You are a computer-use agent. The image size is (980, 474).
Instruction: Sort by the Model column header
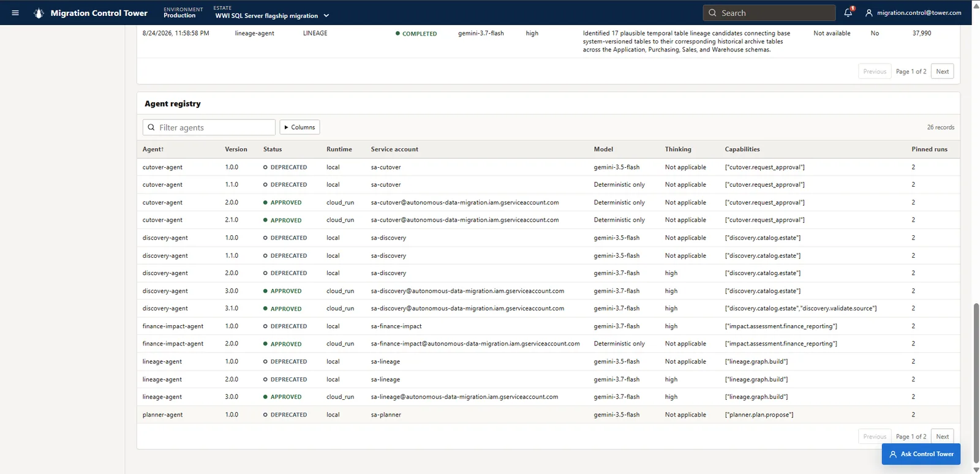coord(603,149)
